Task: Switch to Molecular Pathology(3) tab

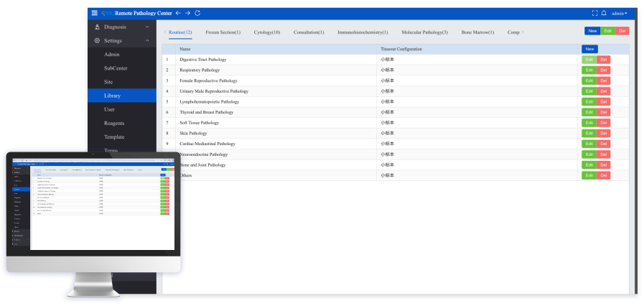Action: (425, 32)
